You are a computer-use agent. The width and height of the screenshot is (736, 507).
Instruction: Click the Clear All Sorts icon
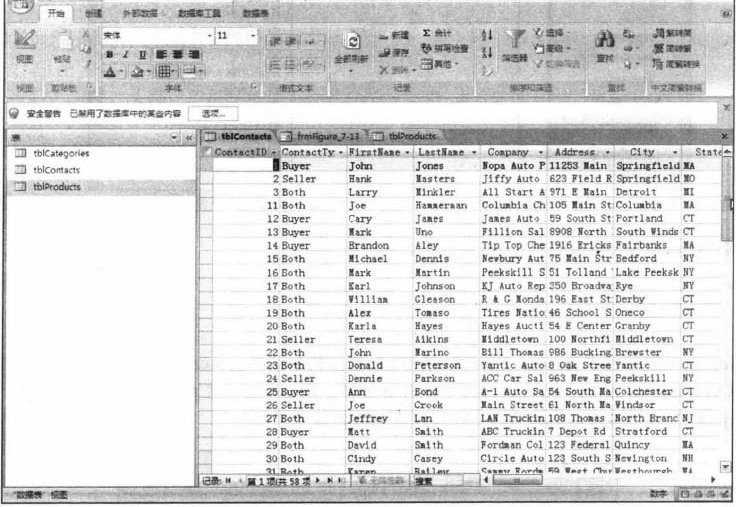(x=487, y=71)
